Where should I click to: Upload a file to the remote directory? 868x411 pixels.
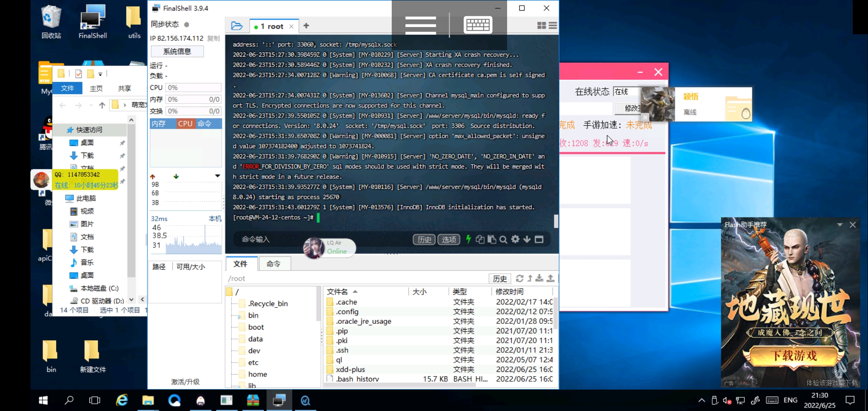coord(550,278)
